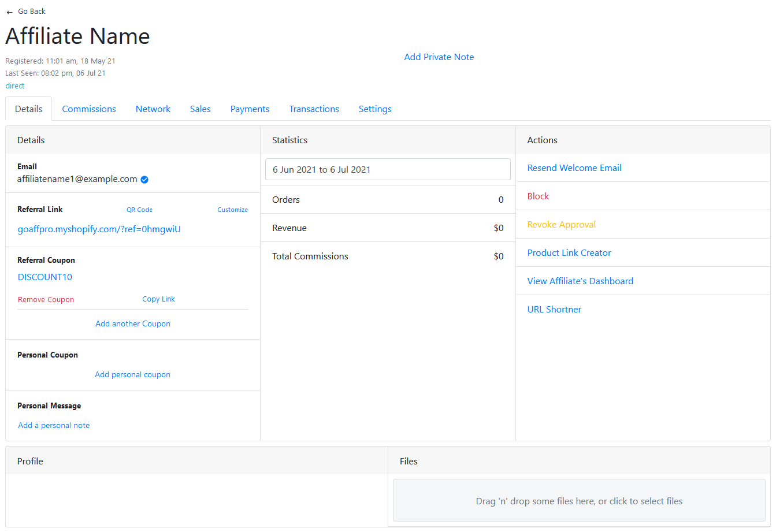Click Add Private Note link
Viewport: 776px width, 532px height.
click(x=439, y=57)
